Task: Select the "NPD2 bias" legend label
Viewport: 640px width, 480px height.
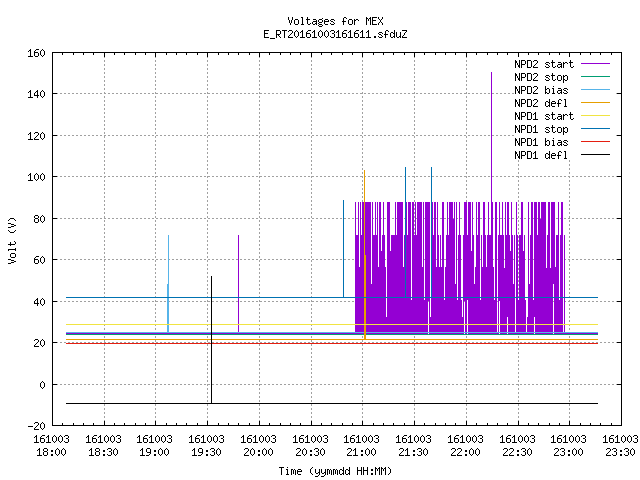Action: click(541, 90)
